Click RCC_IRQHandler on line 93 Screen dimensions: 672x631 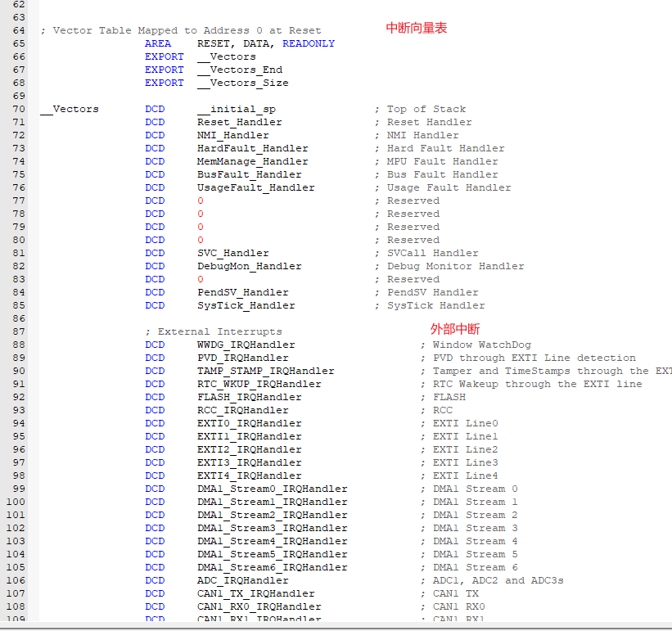pyautogui.click(x=243, y=410)
